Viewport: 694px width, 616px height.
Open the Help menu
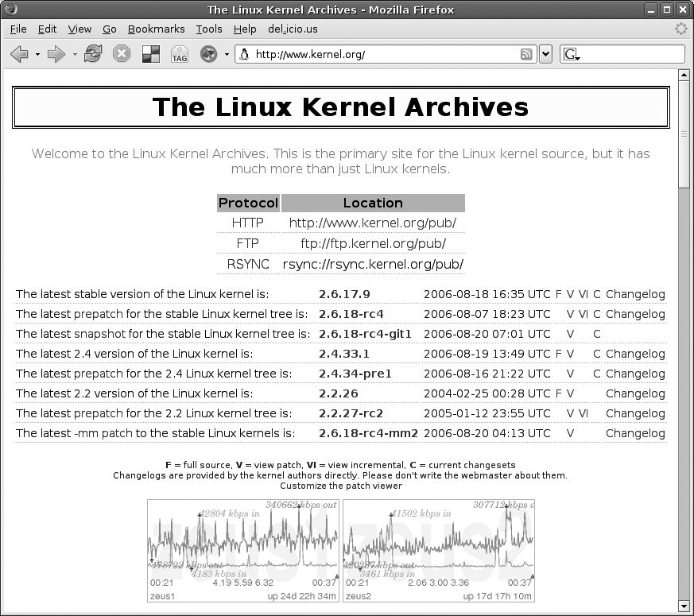click(245, 29)
